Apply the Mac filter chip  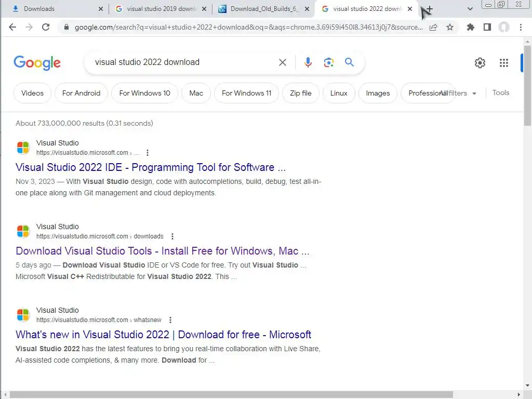(196, 93)
